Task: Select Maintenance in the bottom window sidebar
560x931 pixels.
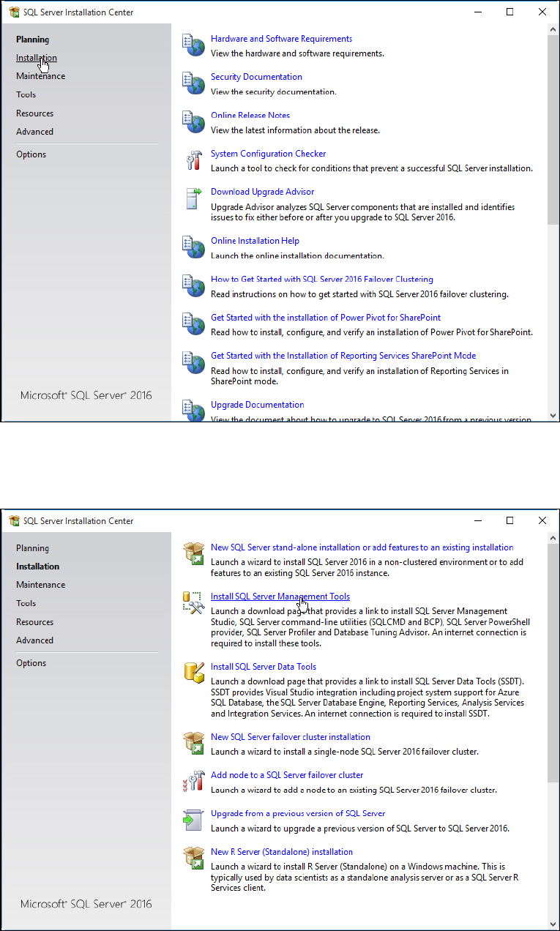Action: [x=40, y=585]
